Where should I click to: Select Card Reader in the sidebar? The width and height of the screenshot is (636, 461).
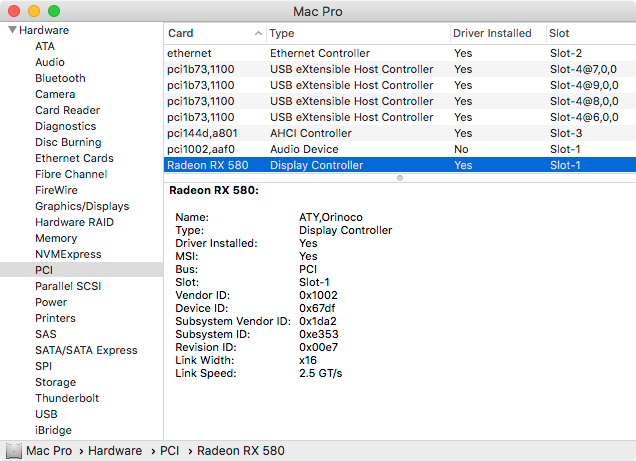tap(67, 110)
